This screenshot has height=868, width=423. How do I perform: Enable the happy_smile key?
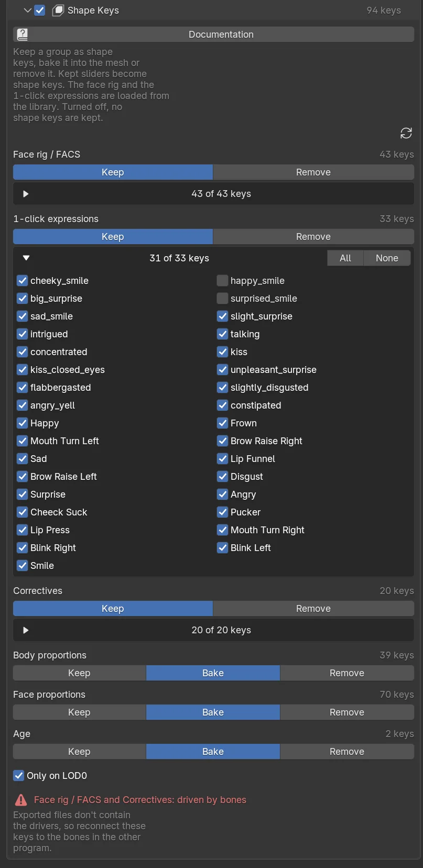pyautogui.click(x=222, y=281)
